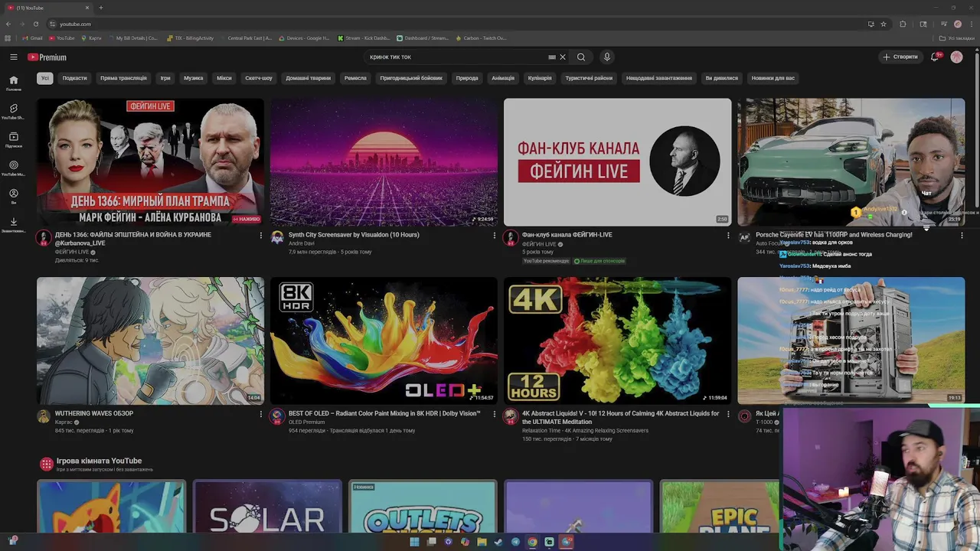Click Relaxation Time channel avatar
The image size is (980, 551).
click(x=511, y=416)
